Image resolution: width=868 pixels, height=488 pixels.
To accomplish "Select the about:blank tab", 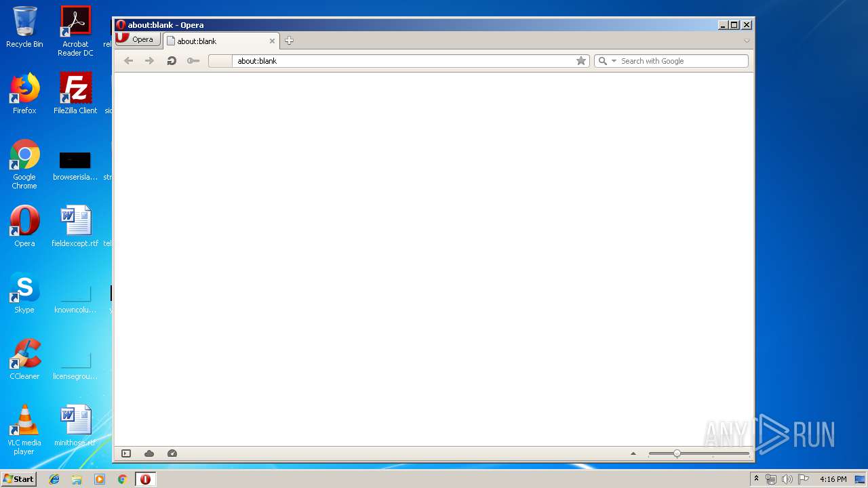I will tap(220, 41).
